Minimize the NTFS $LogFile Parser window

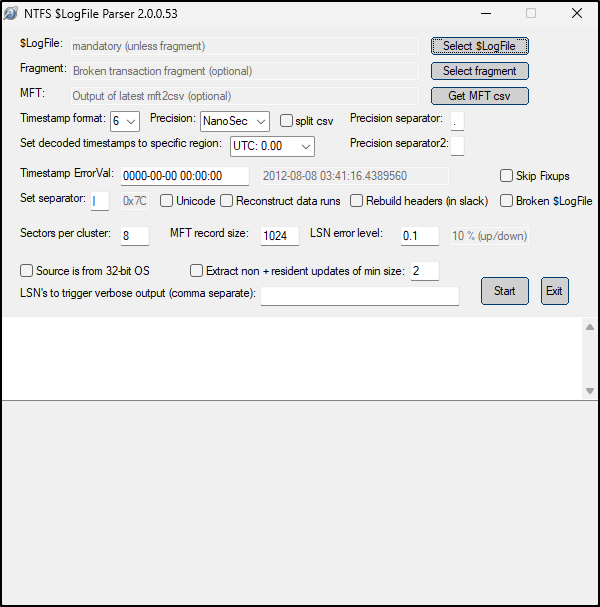point(486,14)
